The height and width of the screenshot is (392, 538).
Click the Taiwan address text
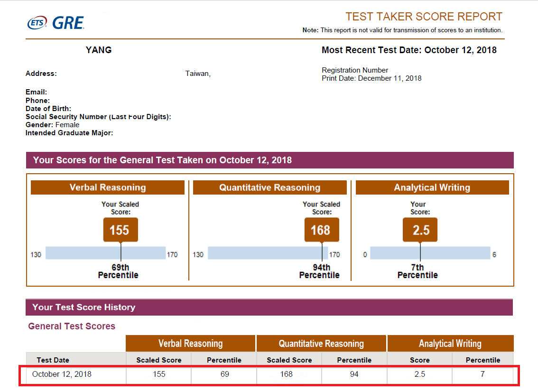pos(198,74)
